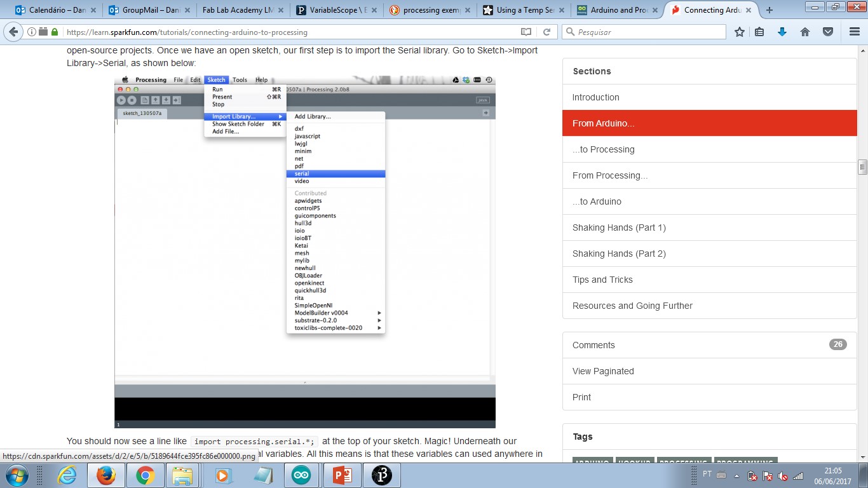Switch to View Paginated
The height and width of the screenshot is (488, 868).
709,371
